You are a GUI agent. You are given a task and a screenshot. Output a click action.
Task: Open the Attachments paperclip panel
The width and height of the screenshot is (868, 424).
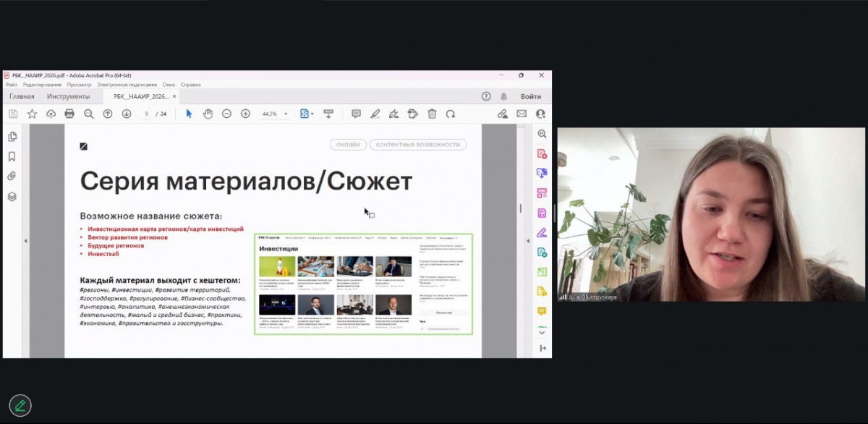[12, 176]
